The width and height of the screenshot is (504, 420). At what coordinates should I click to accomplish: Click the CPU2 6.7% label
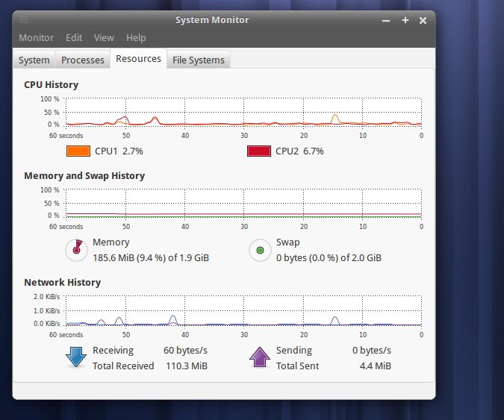[299, 151]
